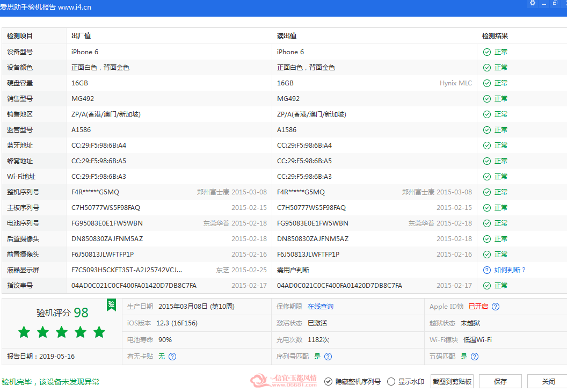567x392 pixels.
Task: Click 检测项目 column header
Action: [20, 36]
